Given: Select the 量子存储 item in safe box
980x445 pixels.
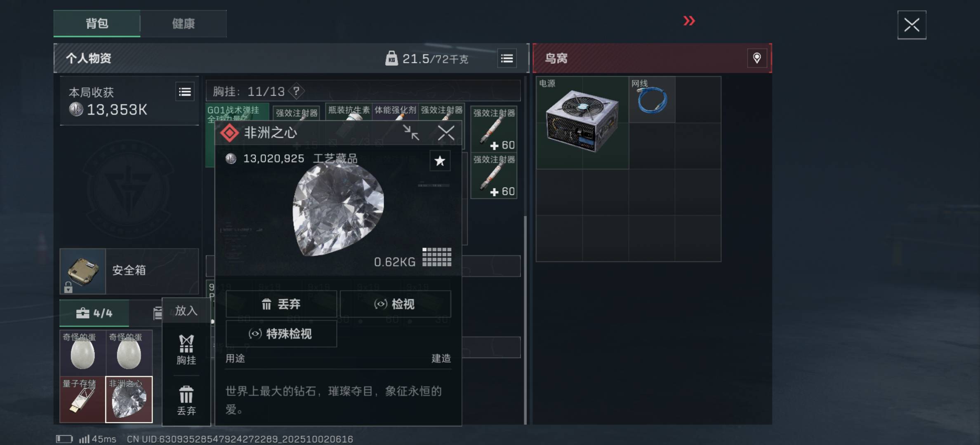Looking at the screenshot, I should [x=83, y=399].
